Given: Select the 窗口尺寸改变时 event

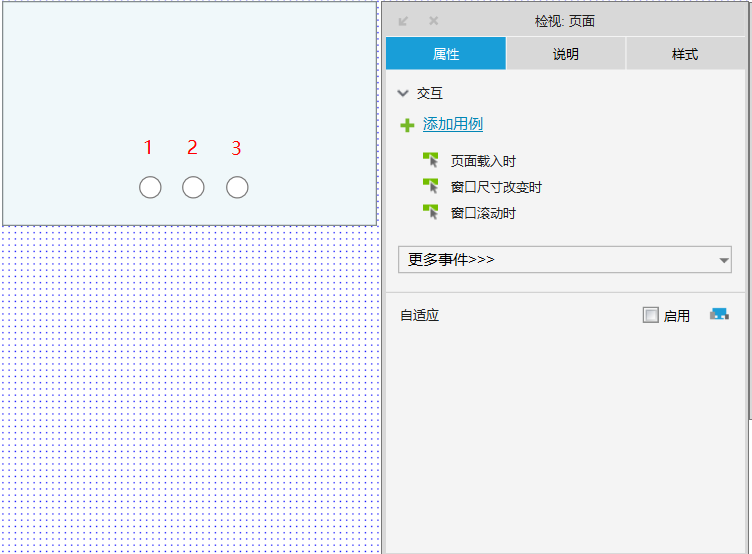Looking at the screenshot, I should coord(496,187).
